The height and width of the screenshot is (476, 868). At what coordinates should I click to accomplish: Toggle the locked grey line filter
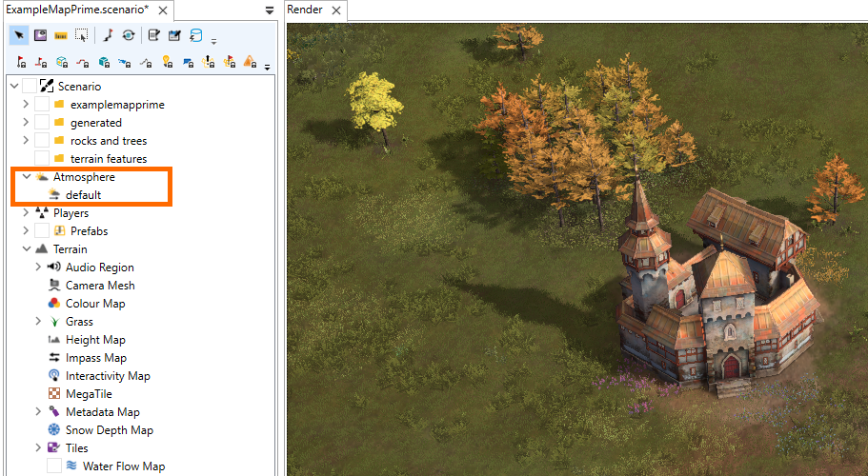point(146,62)
